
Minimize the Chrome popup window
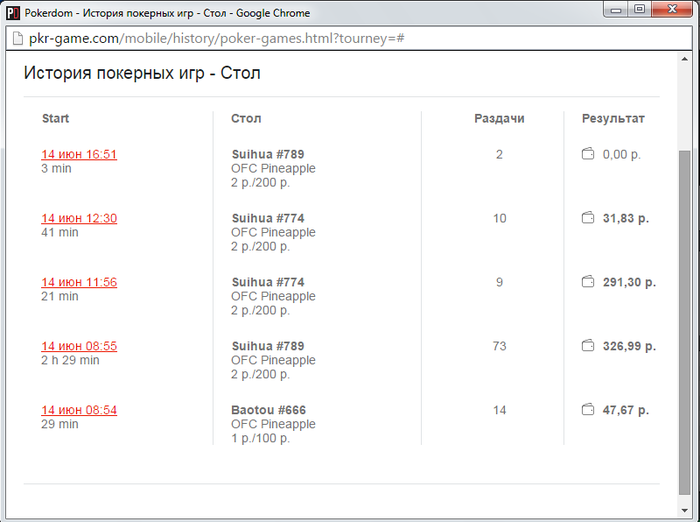tap(616, 9)
